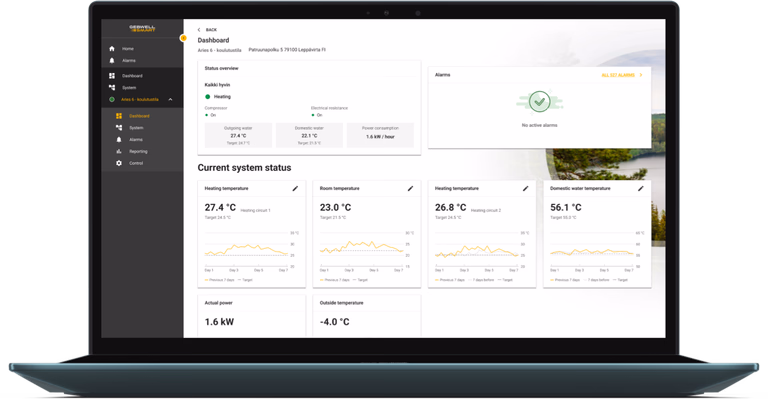
Task: Click the Power consumption tile
Action: tap(380, 135)
